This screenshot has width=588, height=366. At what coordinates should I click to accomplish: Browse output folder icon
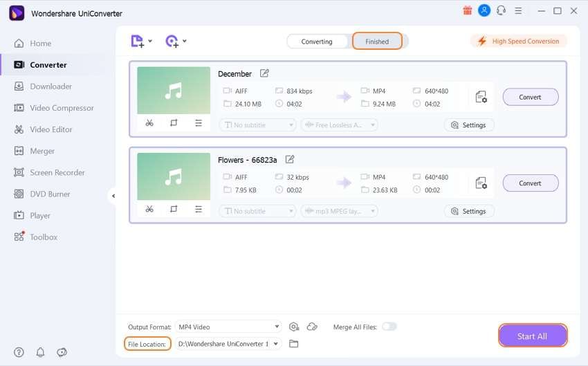293,344
